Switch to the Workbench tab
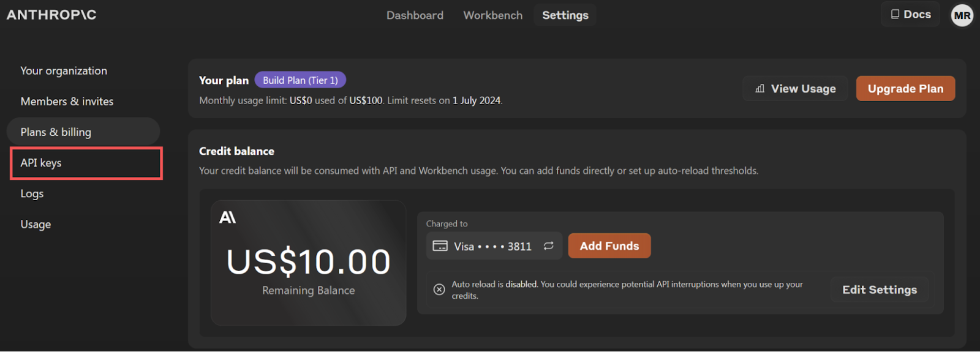Screen dimensions: 980x352 (492, 15)
